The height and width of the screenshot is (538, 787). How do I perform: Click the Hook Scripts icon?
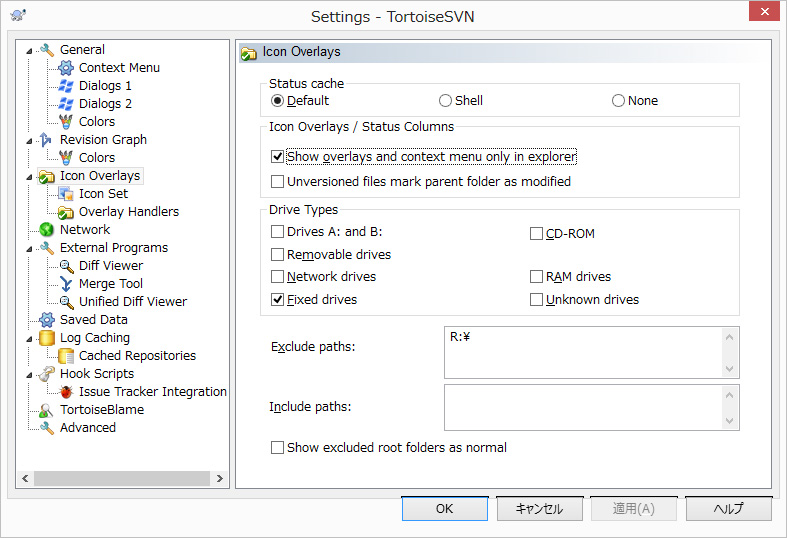(x=47, y=374)
